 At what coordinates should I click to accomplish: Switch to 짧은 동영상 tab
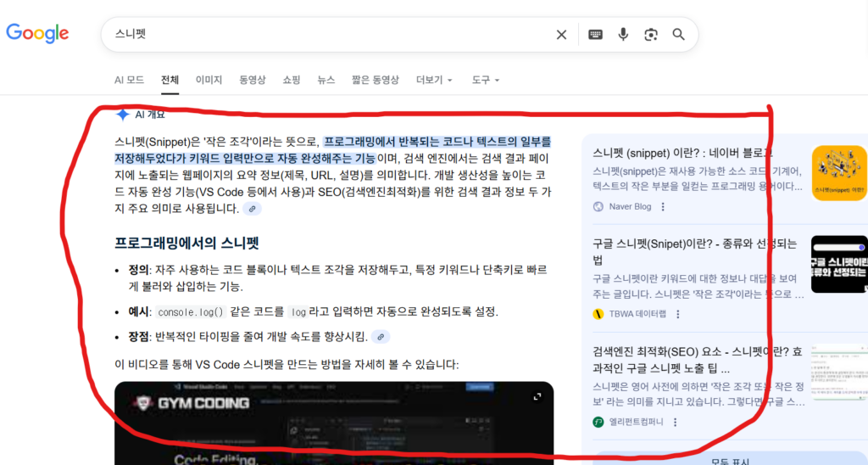(x=376, y=80)
